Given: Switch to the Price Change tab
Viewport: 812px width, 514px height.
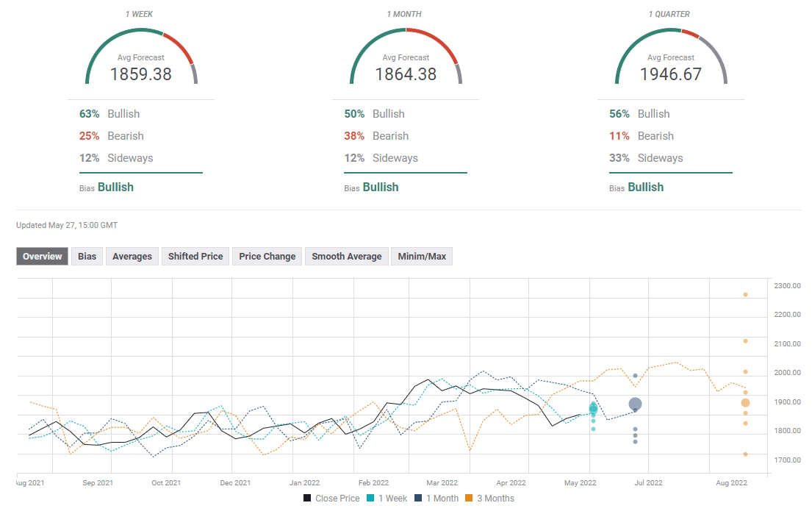Looking at the screenshot, I should (x=267, y=256).
